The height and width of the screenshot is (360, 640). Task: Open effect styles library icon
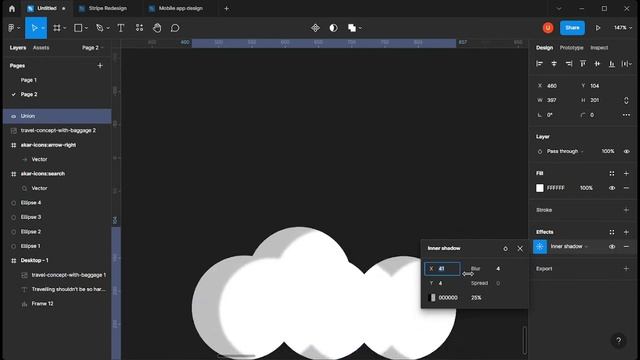coord(611,232)
